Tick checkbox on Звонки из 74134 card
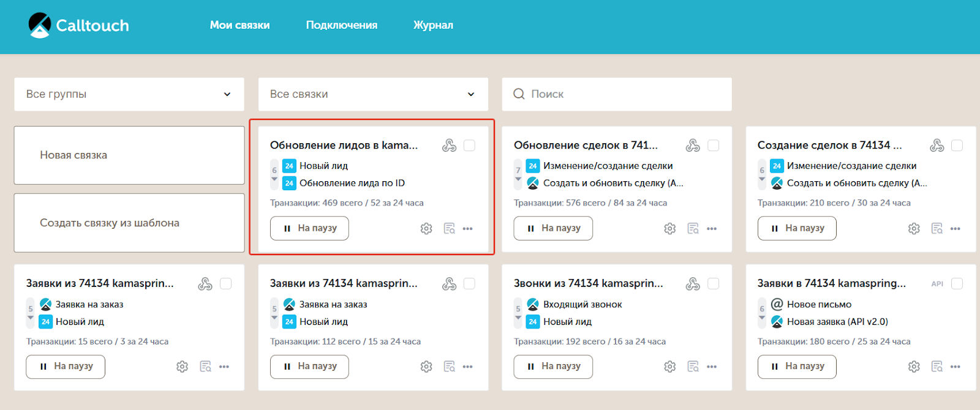This screenshot has width=980, height=410. [713, 284]
